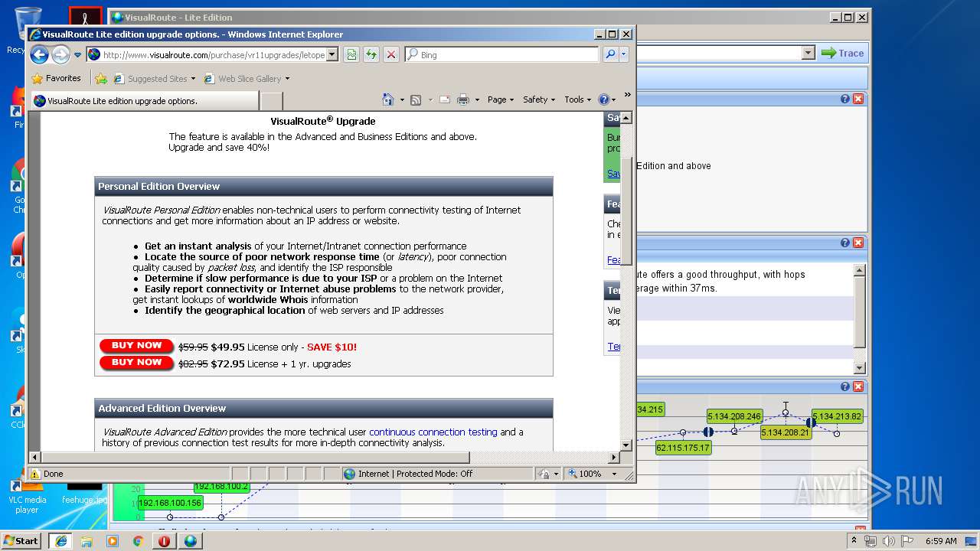Open Suggested Sites favorites link
980x551 pixels.
(x=154, y=78)
